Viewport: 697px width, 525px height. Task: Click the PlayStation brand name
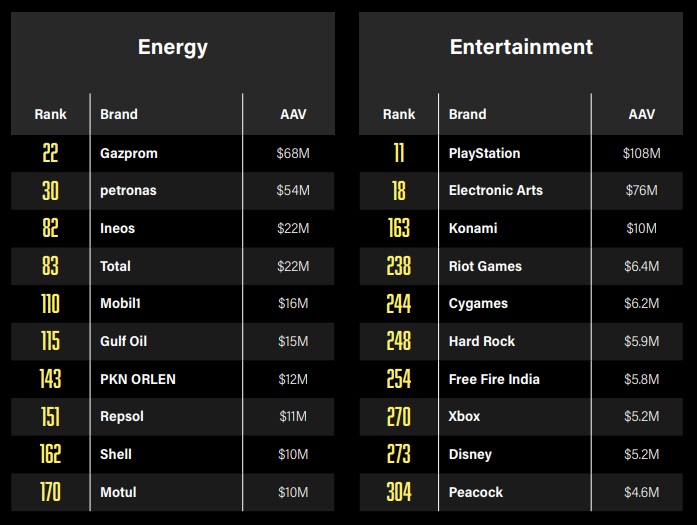coord(485,153)
